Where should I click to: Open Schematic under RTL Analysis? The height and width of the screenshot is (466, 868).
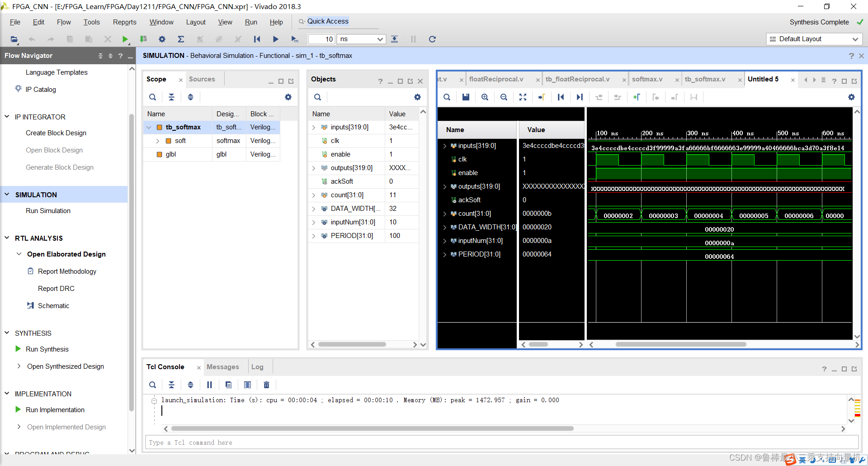coord(53,306)
